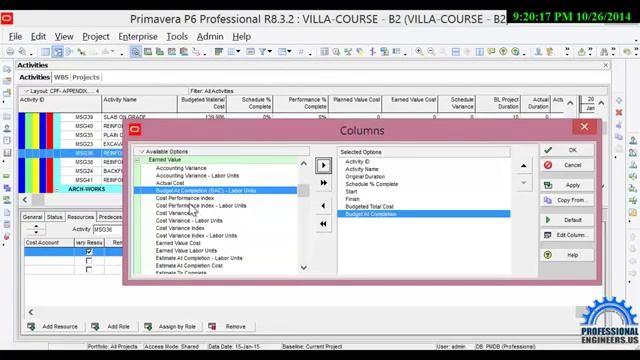This screenshot has height=360, width=640.
Task: Open the Enterprise menu
Action: click(138, 37)
